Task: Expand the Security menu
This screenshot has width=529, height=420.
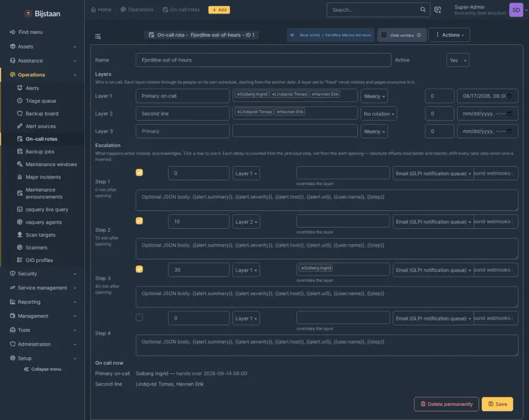Action: (x=43, y=274)
